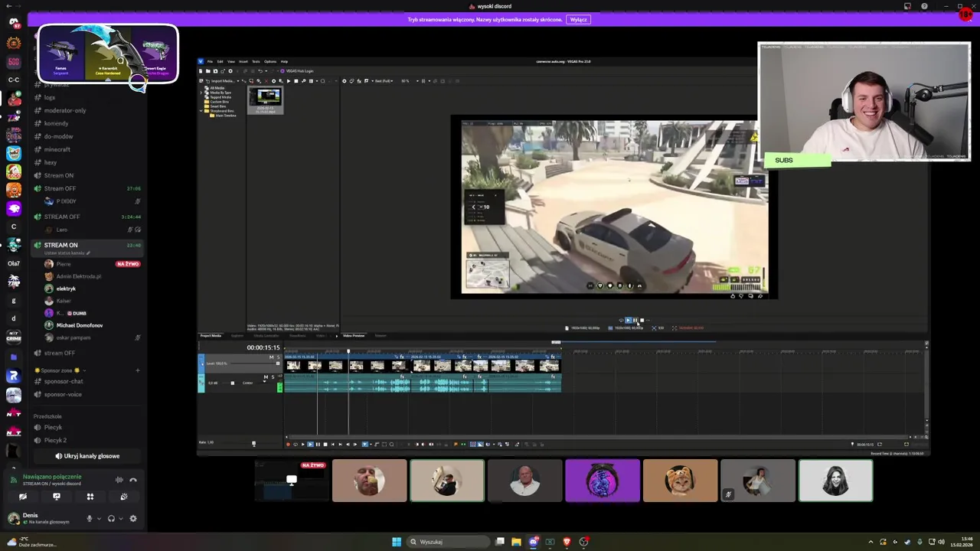The width and height of the screenshot is (980, 551).
Task: Jump to project start in VEGAS transport
Action: coord(332,444)
